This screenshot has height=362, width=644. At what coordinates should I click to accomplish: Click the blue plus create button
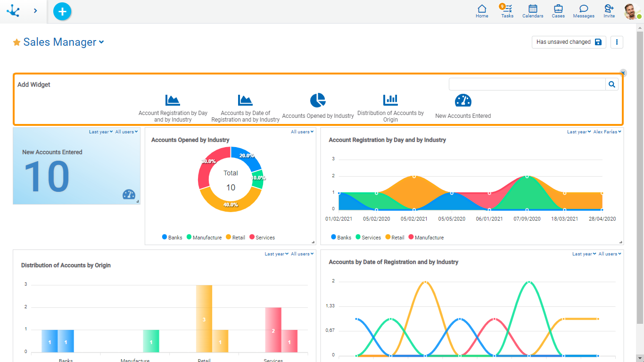[62, 11]
